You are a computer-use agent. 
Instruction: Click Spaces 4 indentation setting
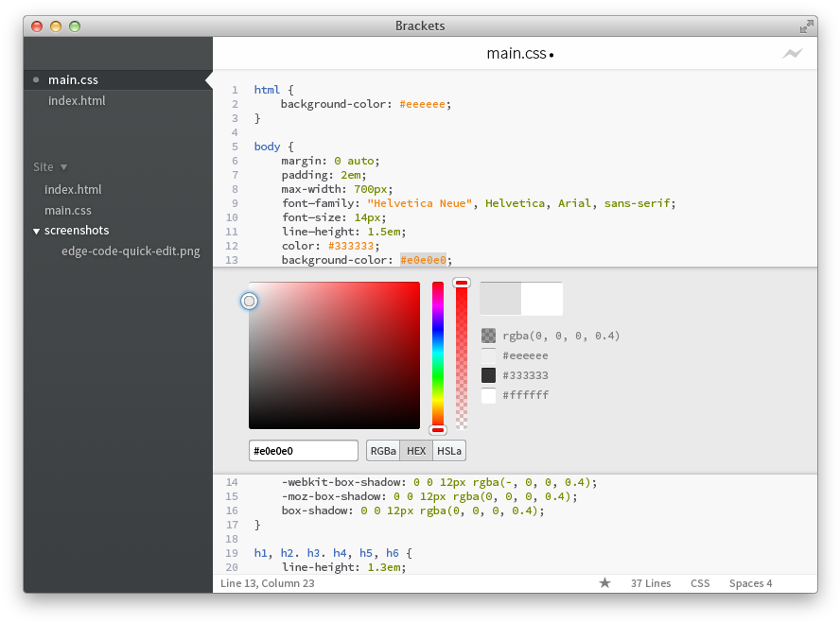pos(750,583)
